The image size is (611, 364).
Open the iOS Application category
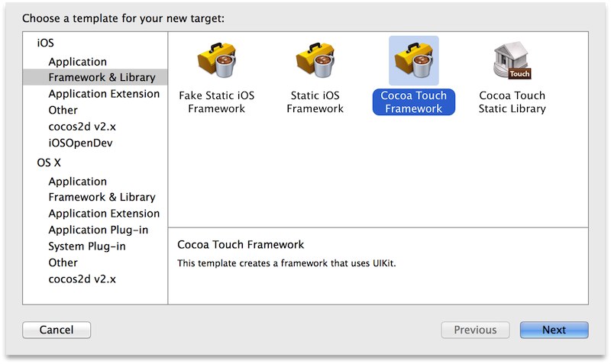(x=78, y=62)
